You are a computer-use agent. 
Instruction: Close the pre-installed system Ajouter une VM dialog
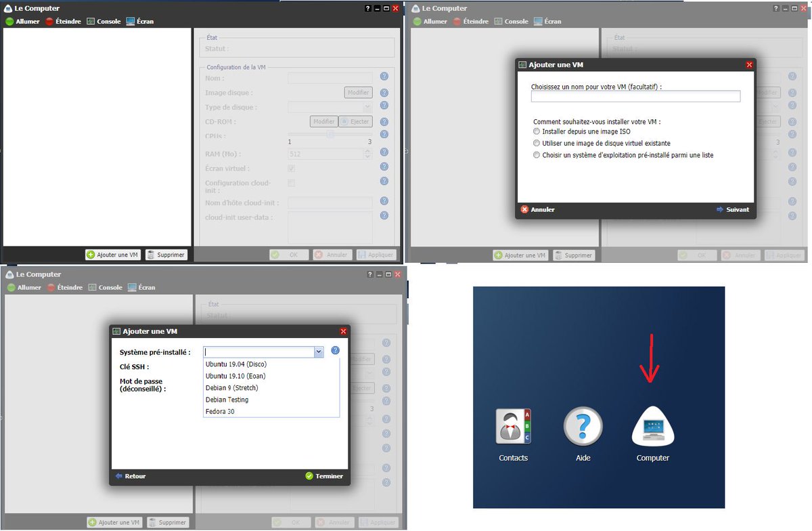point(343,331)
